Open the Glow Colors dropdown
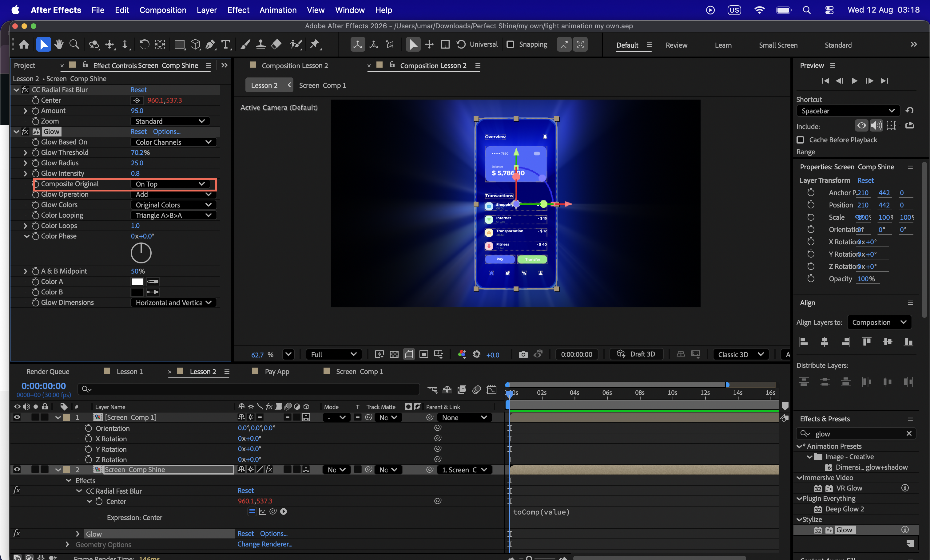The height and width of the screenshot is (560, 930). 173,205
